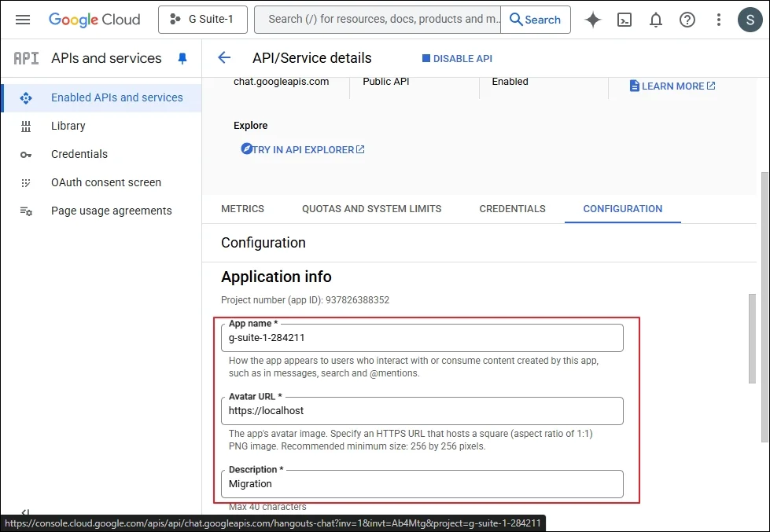Click into the Avatar URL field

tap(422, 411)
